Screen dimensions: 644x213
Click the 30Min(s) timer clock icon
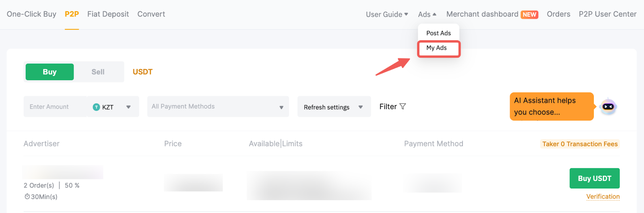[27, 197]
